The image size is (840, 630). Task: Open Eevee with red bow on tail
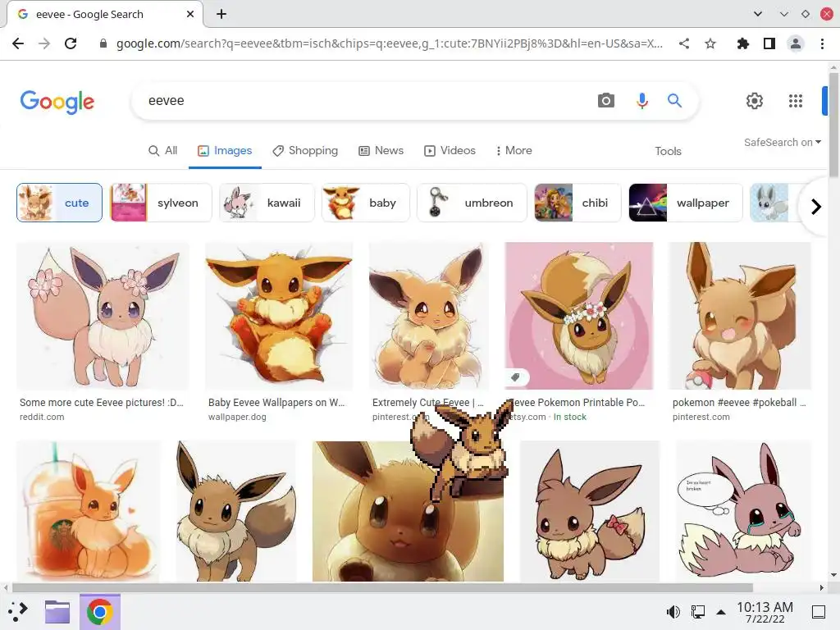[590, 511]
